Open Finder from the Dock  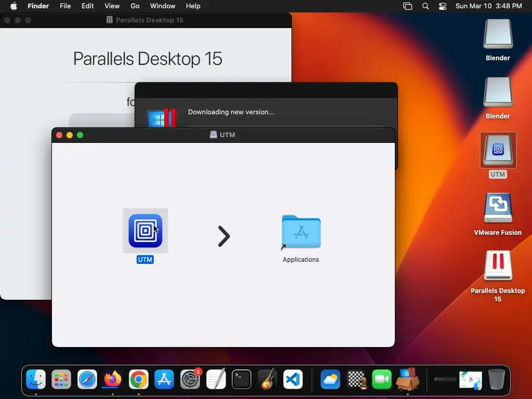(36, 379)
